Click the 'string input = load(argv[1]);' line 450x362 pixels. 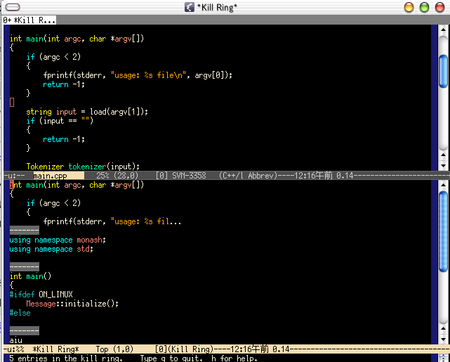pos(87,112)
